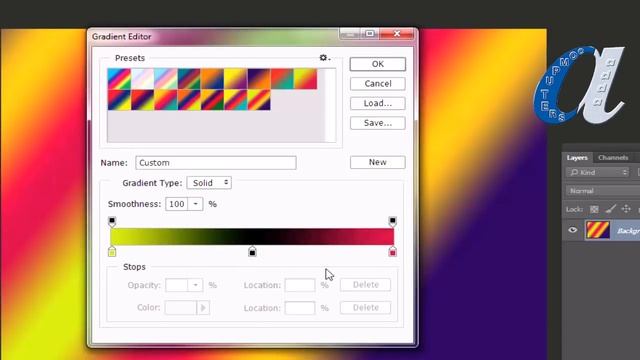Toggle Lock position move icon
The width and height of the screenshot is (640, 360).
tap(626, 209)
